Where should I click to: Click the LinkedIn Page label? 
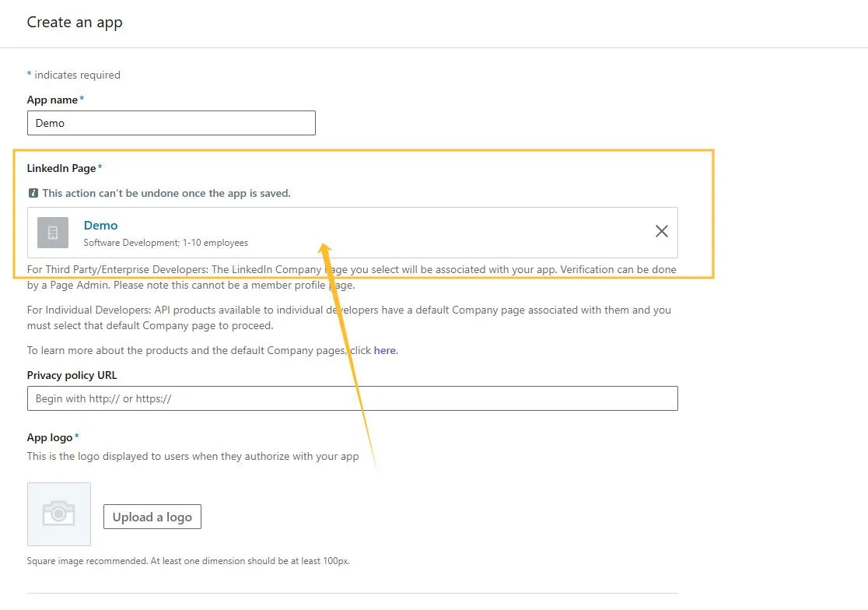pos(61,168)
